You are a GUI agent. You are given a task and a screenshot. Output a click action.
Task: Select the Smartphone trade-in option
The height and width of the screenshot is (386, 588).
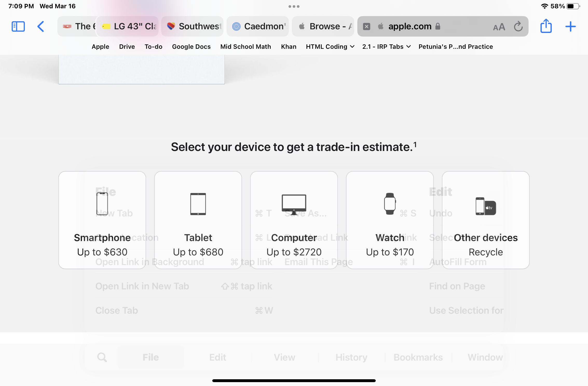[102, 220]
